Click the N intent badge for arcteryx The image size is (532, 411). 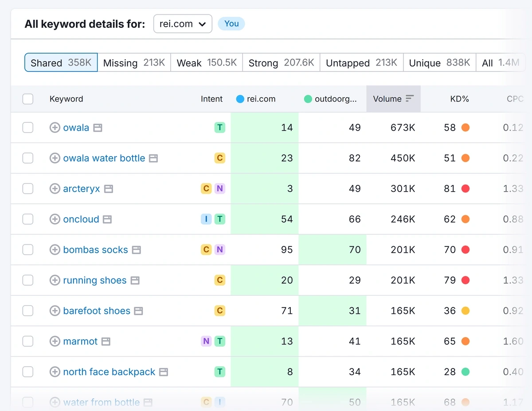point(219,189)
